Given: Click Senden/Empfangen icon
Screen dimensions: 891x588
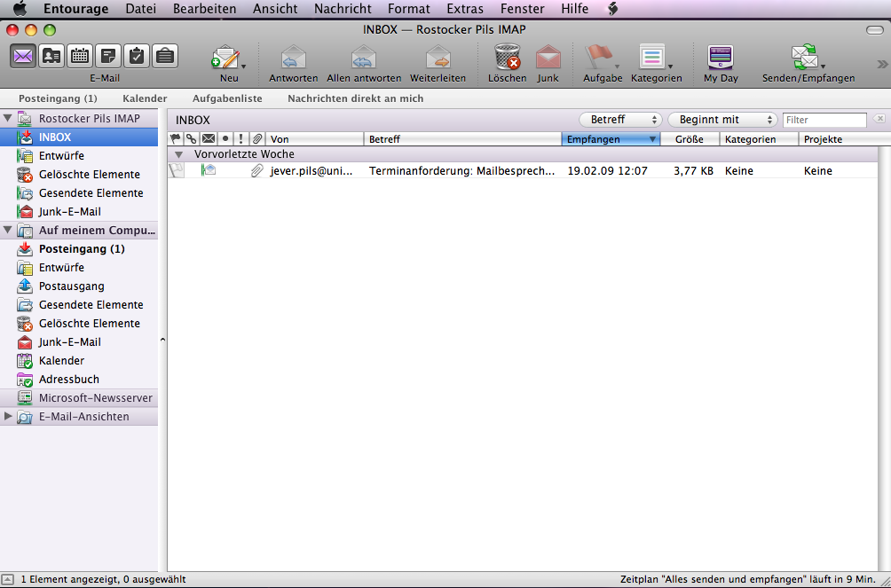Looking at the screenshot, I should tap(805, 57).
